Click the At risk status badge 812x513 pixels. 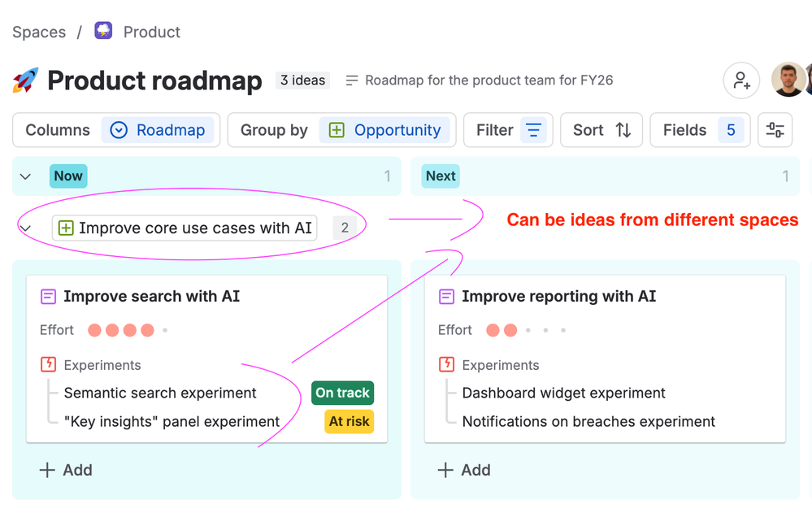(349, 421)
